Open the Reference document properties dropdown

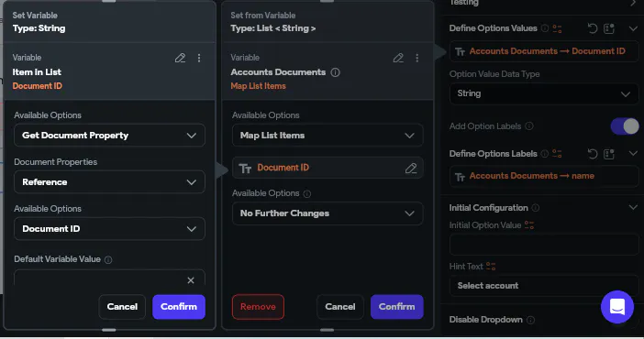tap(109, 182)
